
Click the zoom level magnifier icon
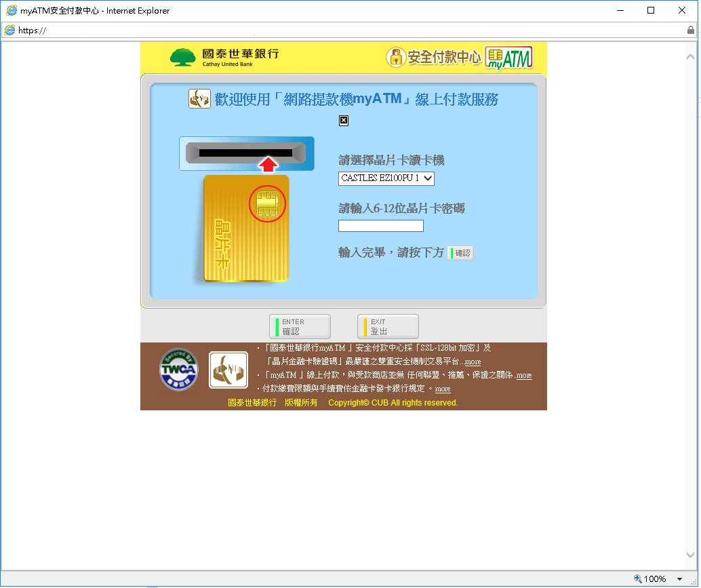pyautogui.click(x=638, y=579)
